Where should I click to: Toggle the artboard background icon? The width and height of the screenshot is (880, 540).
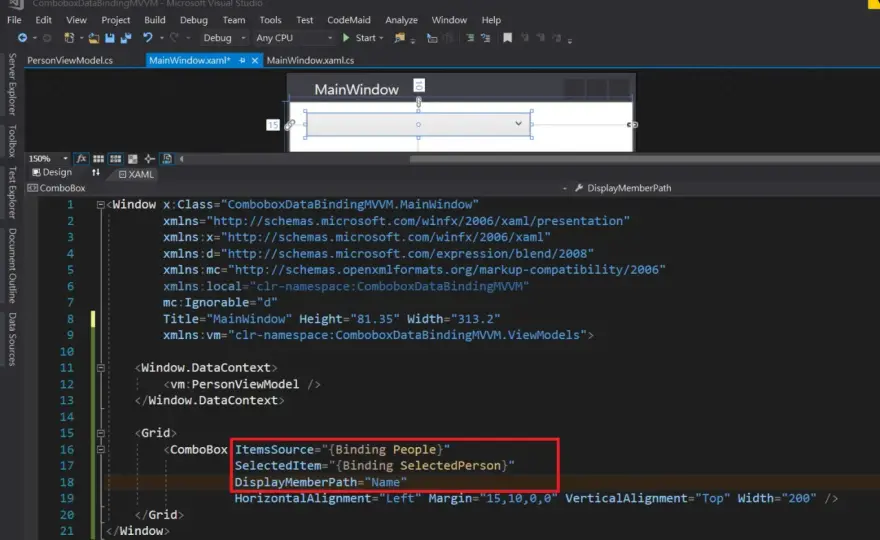[x=132, y=159]
